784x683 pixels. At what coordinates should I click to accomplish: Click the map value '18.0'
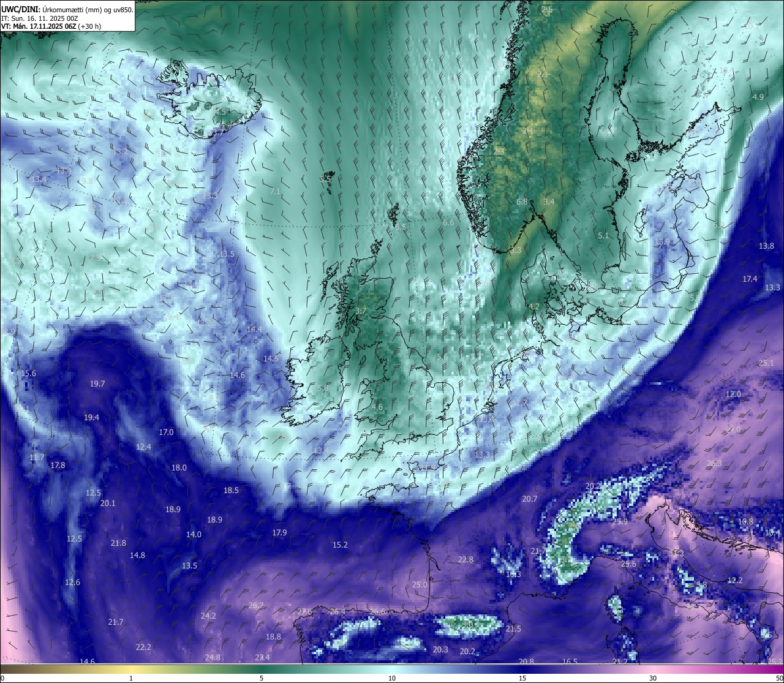coord(179,468)
